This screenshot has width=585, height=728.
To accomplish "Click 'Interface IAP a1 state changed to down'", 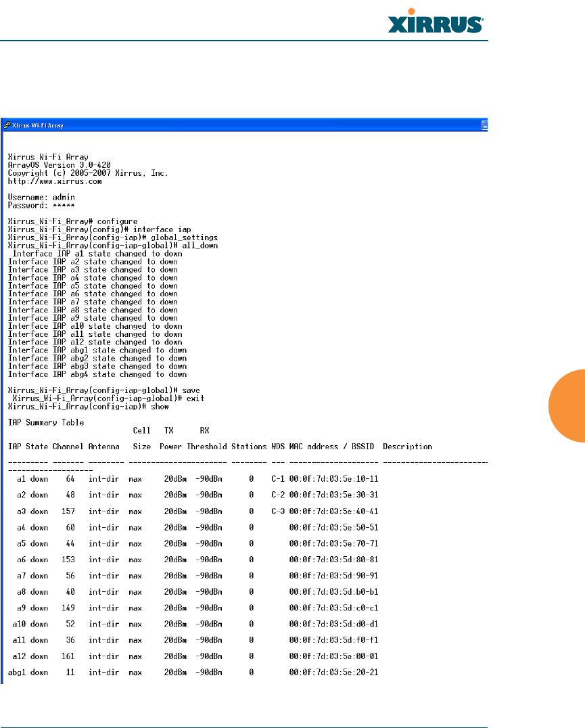I will (97, 254).
